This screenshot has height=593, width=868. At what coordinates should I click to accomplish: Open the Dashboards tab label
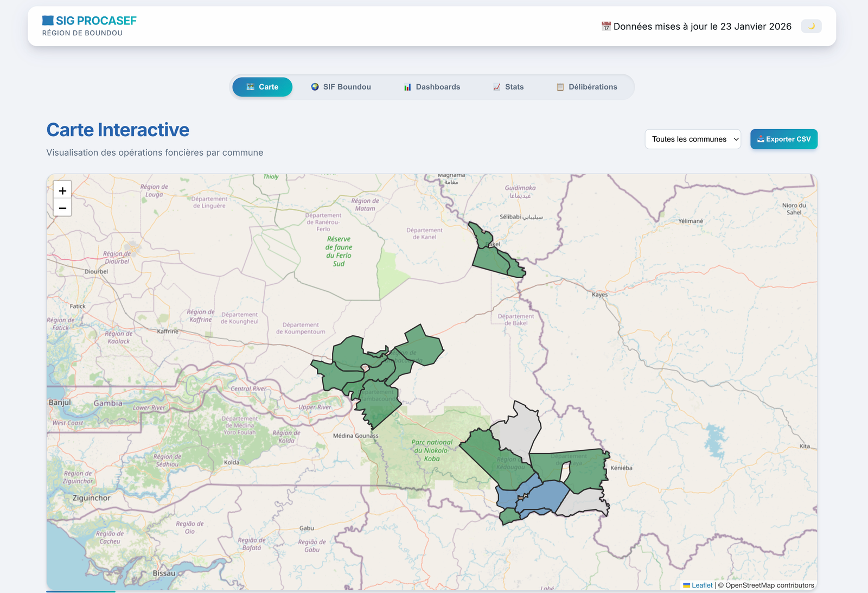(438, 87)
